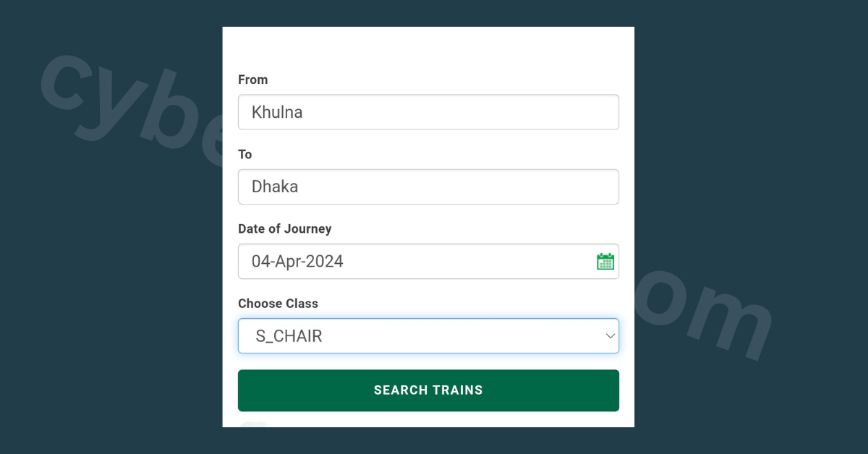The height and width of the screenshot is (454, 868).
Task: Expand the Choose Class S_CHAIR dropdown
Action: pyautogui.click(x=428, y=336)
